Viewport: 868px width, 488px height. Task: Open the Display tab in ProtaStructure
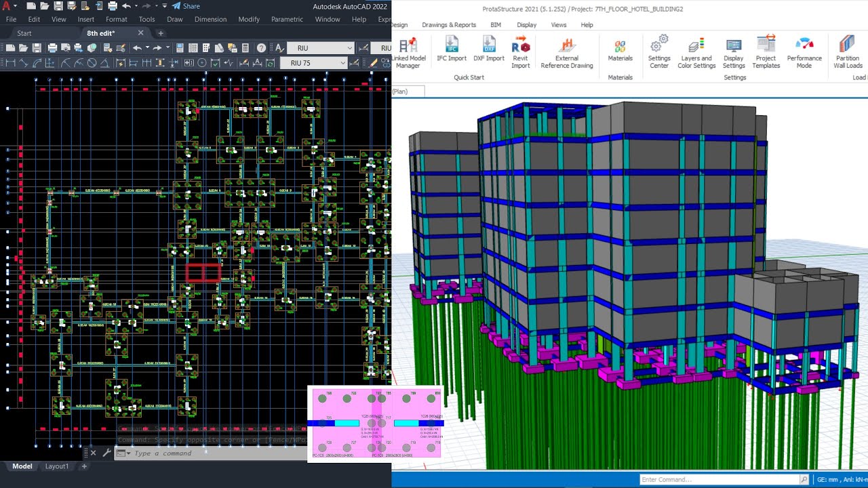526,25
